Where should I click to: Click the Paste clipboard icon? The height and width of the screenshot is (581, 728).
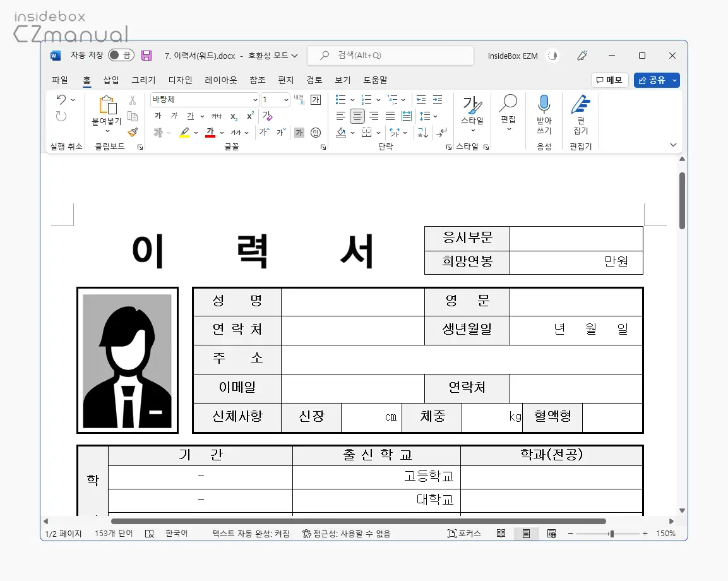107,105
